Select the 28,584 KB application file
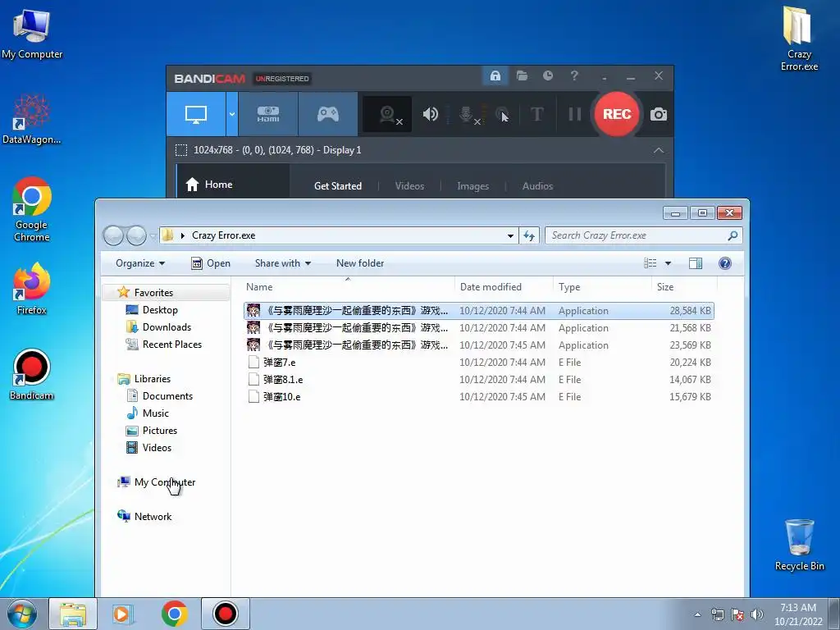Image resolution: width=840 pixels, height=630 pixels. click(x=479, y=311)
